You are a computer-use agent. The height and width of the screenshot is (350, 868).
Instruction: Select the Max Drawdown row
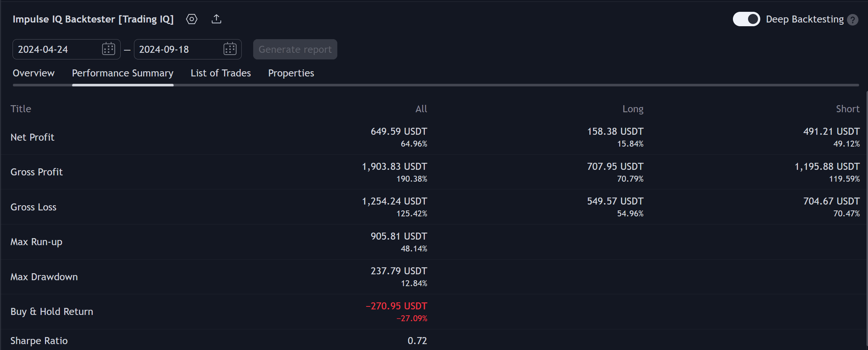tap(44, 277)
